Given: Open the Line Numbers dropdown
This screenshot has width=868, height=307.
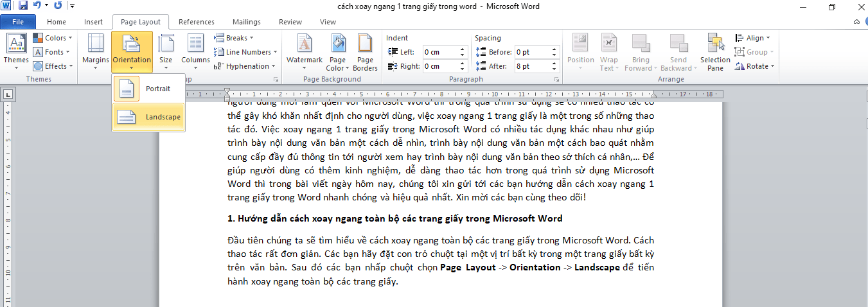Looking at the screenshot, I should click(246, 52).
